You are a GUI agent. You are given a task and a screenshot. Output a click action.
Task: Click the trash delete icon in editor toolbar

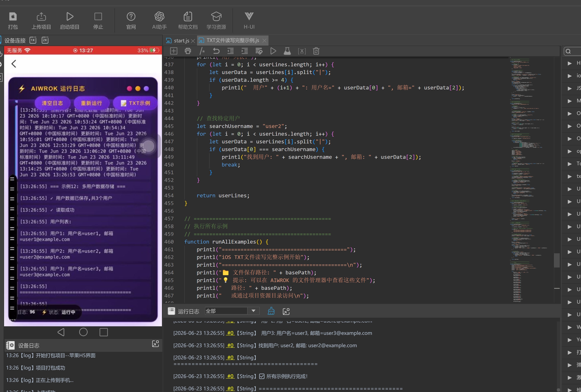click(316, 51)
